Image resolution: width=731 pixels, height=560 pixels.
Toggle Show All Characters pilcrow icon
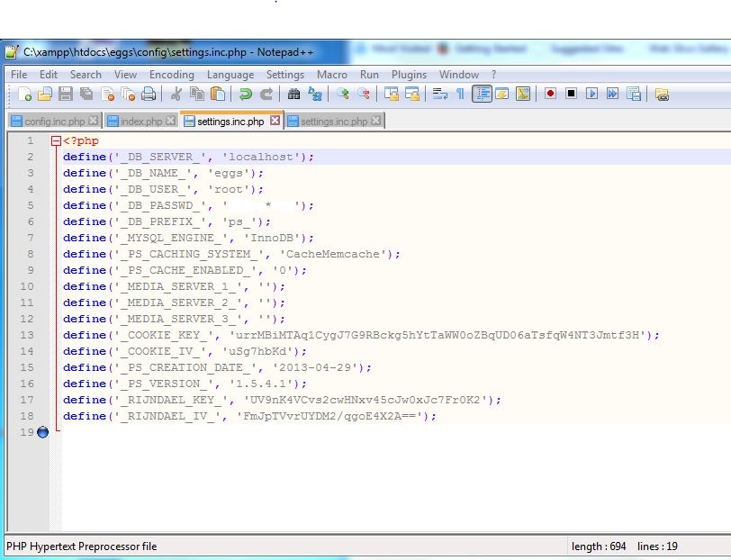coord(460,95)
